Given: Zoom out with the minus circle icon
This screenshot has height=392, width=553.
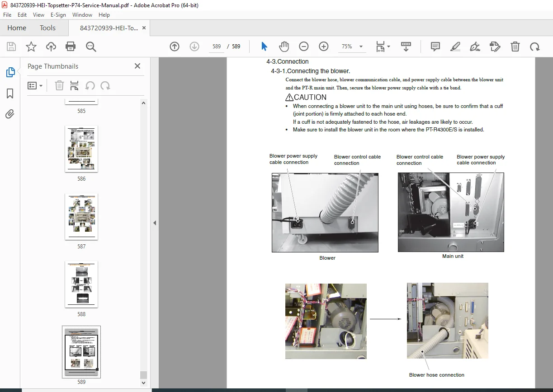Looking at the screenshot, I should point(304,47).
